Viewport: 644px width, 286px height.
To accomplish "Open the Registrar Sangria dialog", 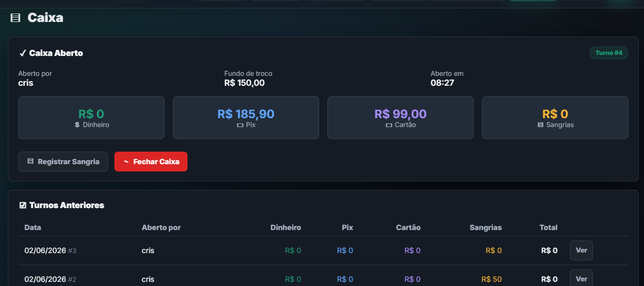I will (x=63, y=162).
